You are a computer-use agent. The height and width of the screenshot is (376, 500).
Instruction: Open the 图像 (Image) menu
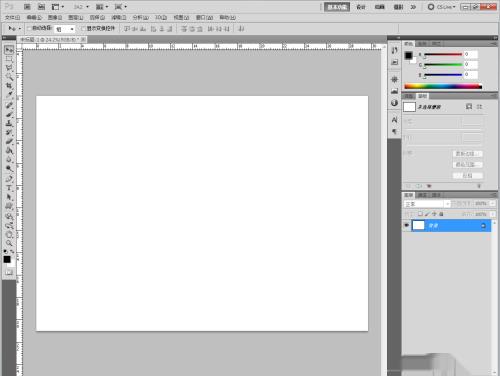pos(55,17)
